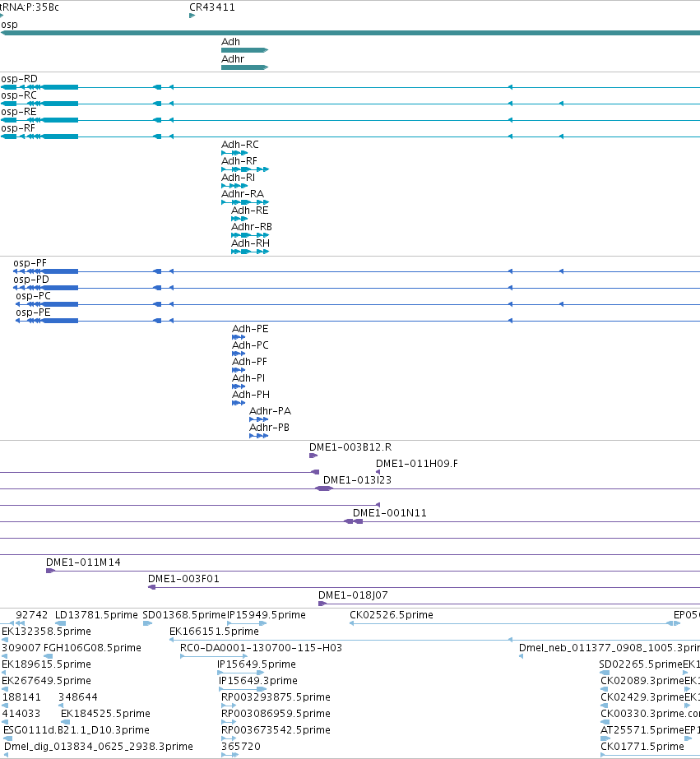
Task: Select the Adhr-RB transcript label
Action: pyautogui.click(x=252, y=227)
